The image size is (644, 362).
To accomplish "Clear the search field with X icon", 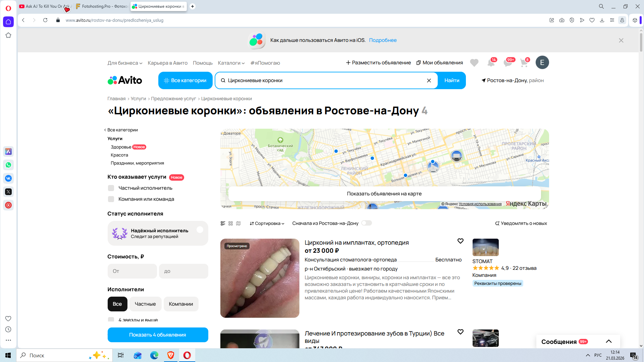I will coord(429,80).
